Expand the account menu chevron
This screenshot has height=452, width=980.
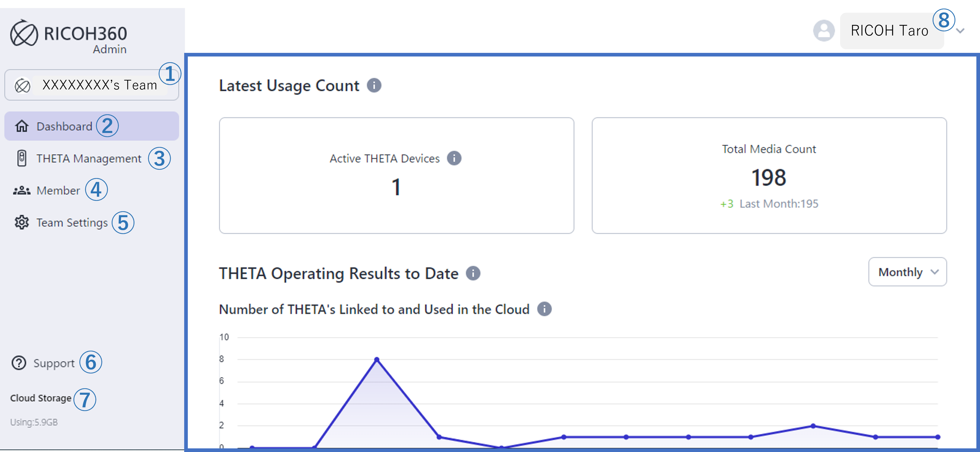pos(960,31)
